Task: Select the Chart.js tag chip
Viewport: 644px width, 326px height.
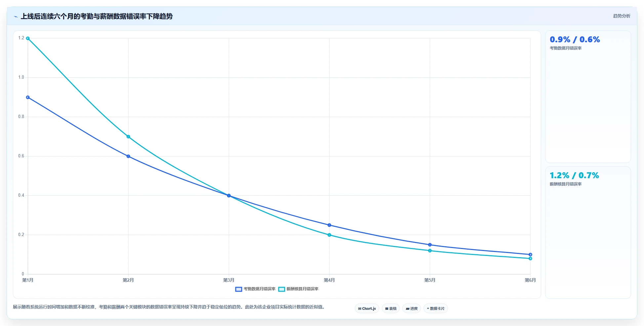Action: 367,308
